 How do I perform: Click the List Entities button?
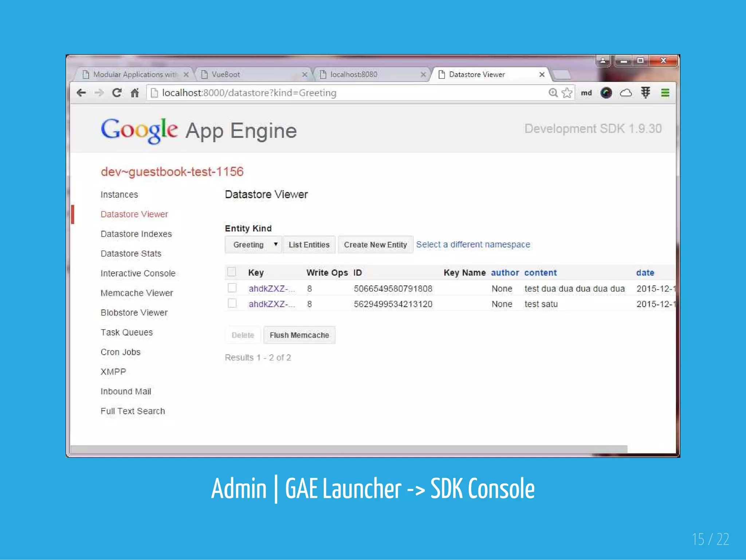[309, 244]
